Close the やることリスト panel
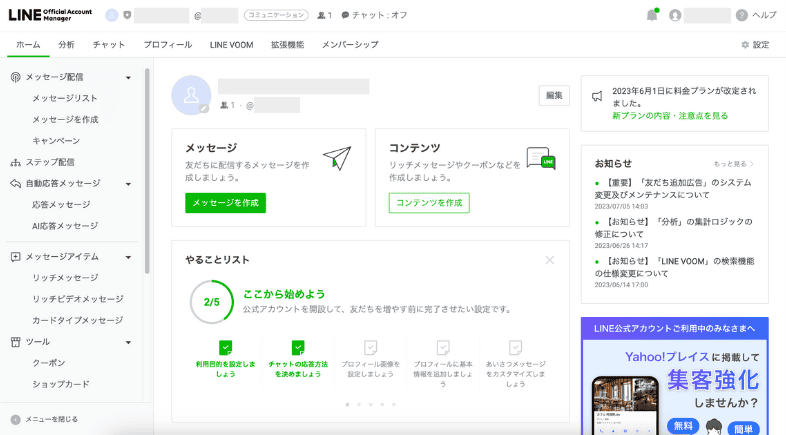786x435 pixels. point(550,260)
